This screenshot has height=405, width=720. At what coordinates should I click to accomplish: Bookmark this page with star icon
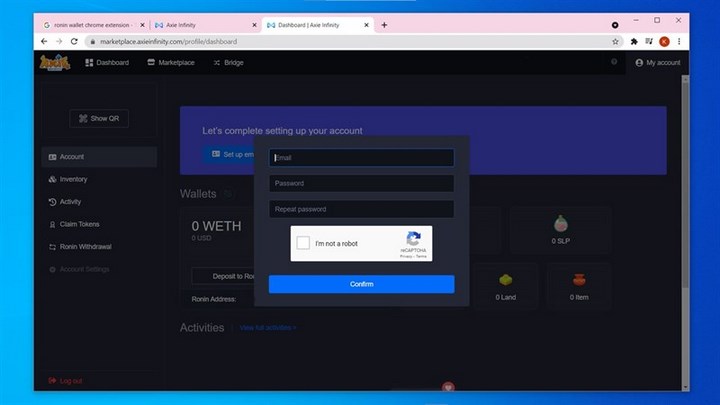coord(616,41)
